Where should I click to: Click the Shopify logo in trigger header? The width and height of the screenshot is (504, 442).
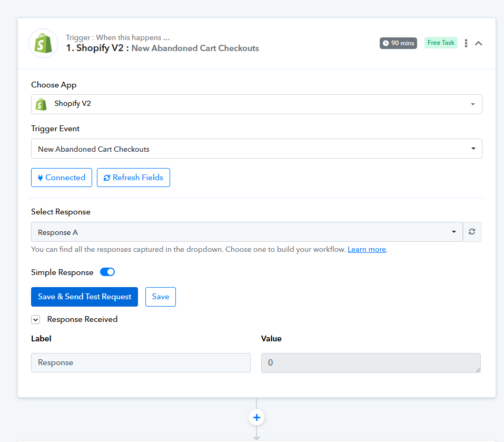pyautogui.click(x=43, y=43)
